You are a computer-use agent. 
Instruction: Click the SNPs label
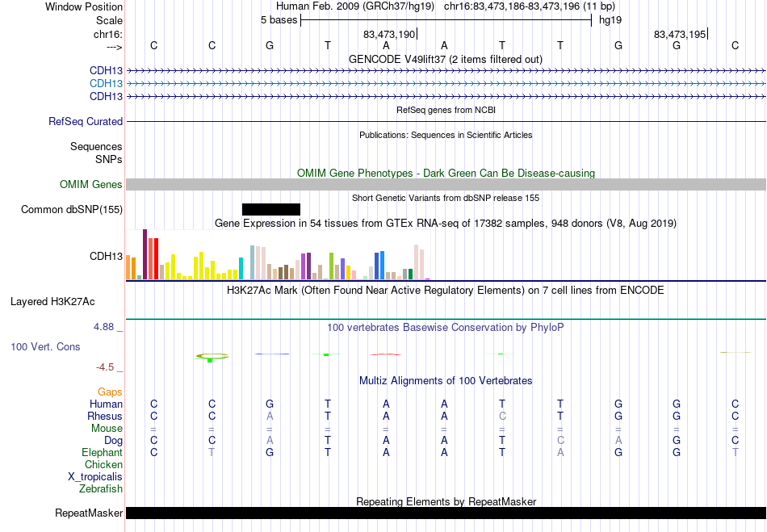pyautogui.click(x=109, y=159)
